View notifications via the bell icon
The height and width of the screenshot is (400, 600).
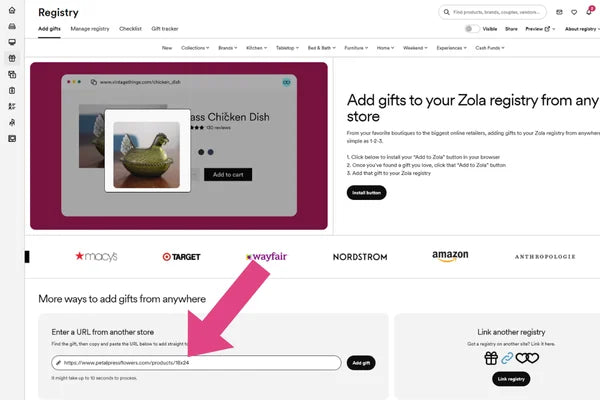point(589,12)
